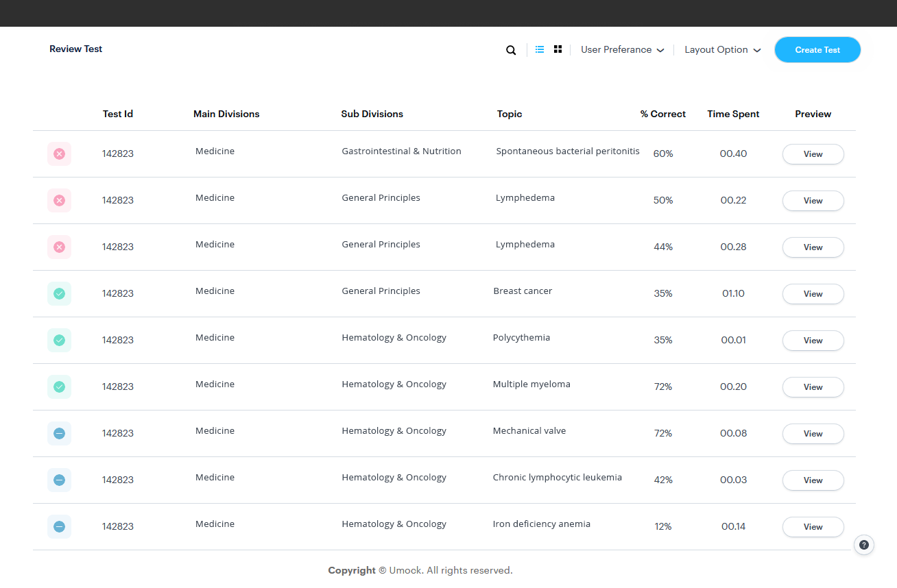Screen dimensions: 897x588
Task: Switch to list view icon
Action: [x=540, y=49]
